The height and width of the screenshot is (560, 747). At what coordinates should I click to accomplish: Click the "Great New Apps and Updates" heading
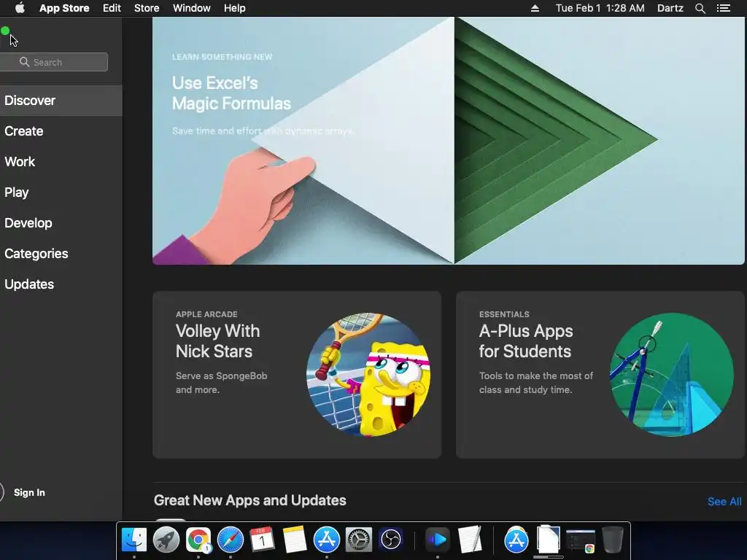[x=249, y=500]
